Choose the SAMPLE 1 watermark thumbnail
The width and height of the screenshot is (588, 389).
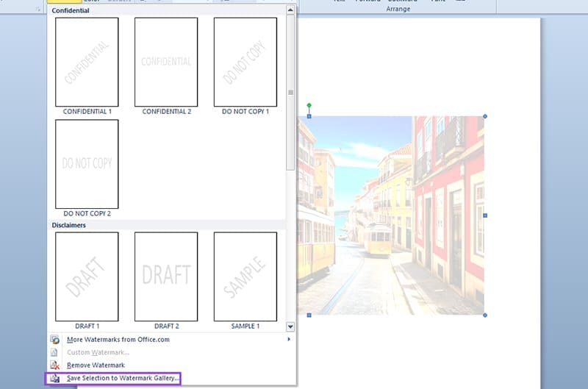coord(245,276)
